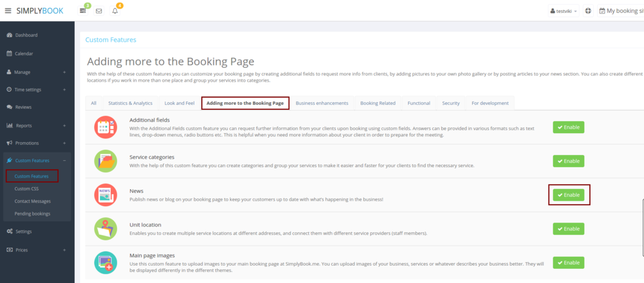
Task: Open the task list icon with badge 3
Action: coord(83,11)
